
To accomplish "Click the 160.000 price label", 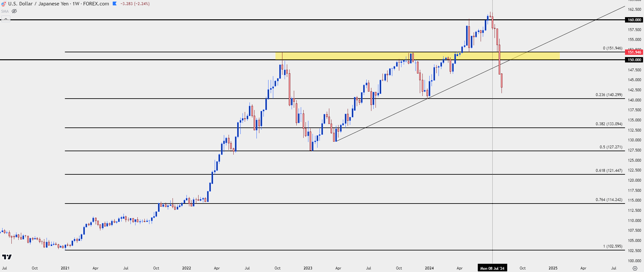I will coord(635,20).
